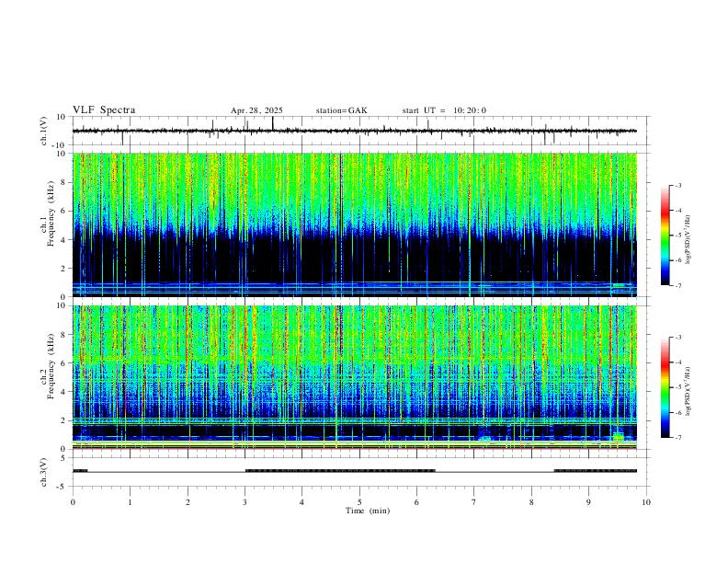728x563 pixels.
Task: Click the ch.1 PSD color scale bar
Action: point(665,236)
